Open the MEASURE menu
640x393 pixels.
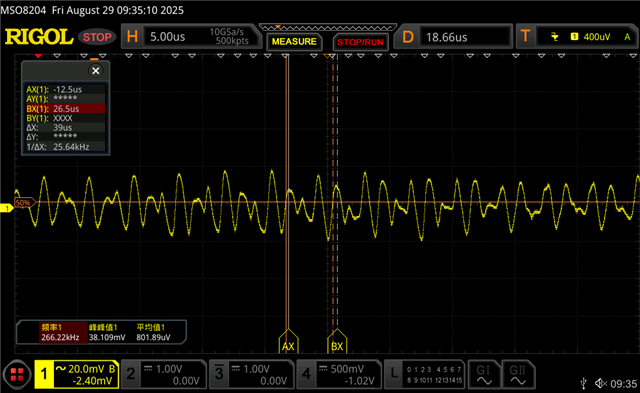click(294, 42)
